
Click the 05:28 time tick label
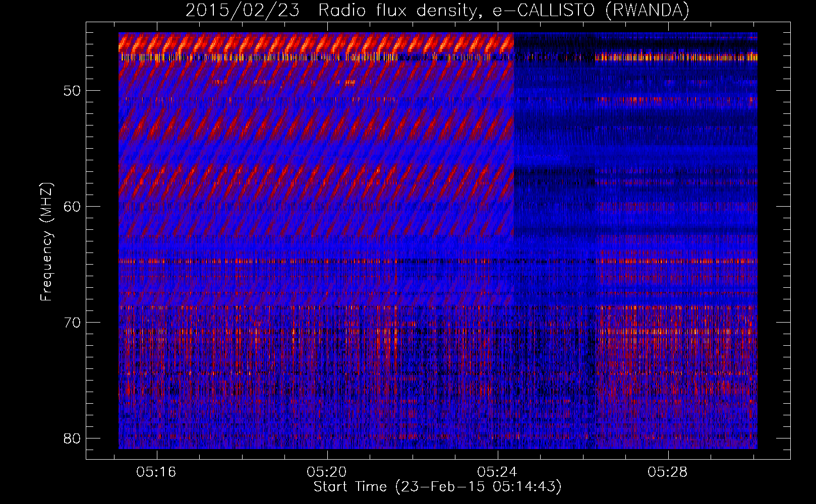click(x=668, y=472)
